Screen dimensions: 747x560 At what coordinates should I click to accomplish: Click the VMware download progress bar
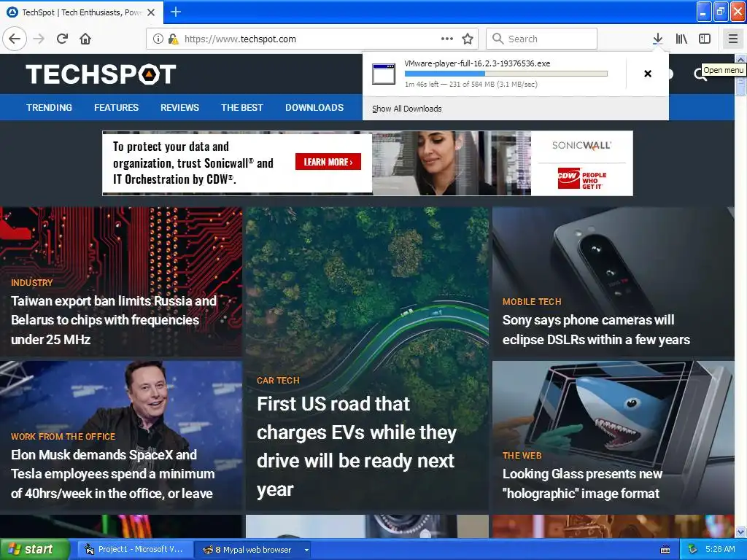click(506, 74)
